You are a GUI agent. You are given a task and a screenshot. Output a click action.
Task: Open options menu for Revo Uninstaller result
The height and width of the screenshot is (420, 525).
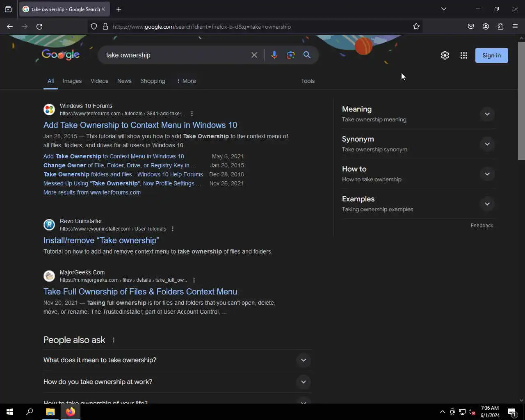click(173, 229)
